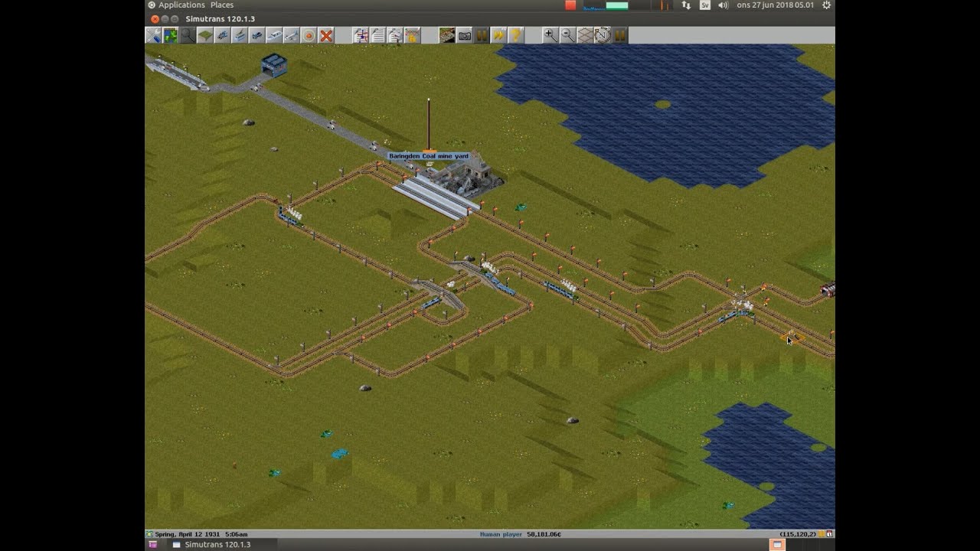Toggle fast forward mode
This screenshot has height=551, width=980.
(499, 35)
